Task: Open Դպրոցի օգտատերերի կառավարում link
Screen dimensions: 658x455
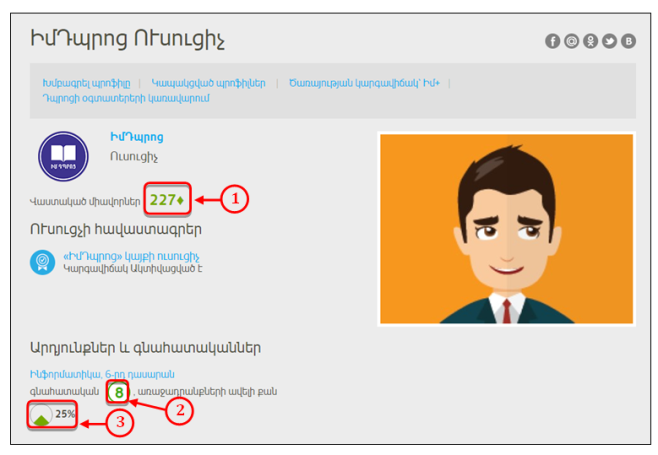Action: [126, 98]
